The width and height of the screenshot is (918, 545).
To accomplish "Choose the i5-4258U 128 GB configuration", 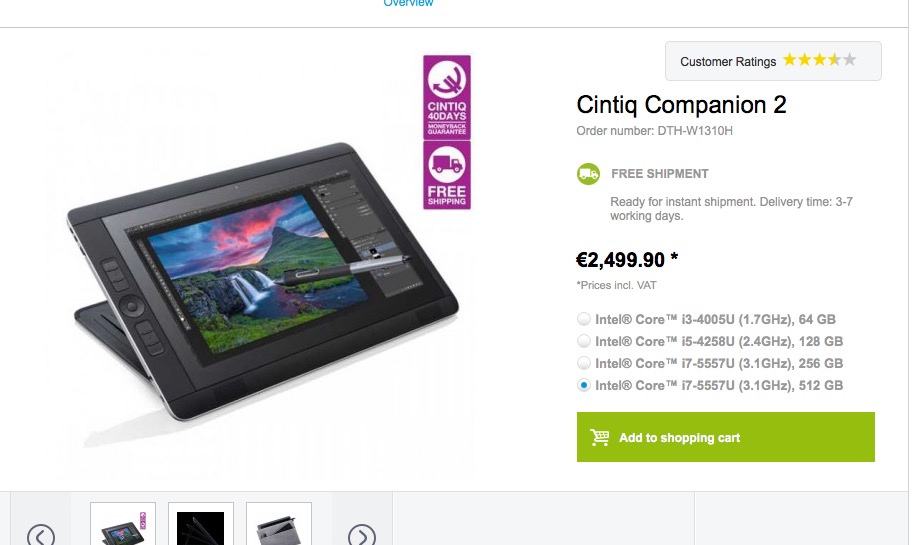I will pos(584,341).
